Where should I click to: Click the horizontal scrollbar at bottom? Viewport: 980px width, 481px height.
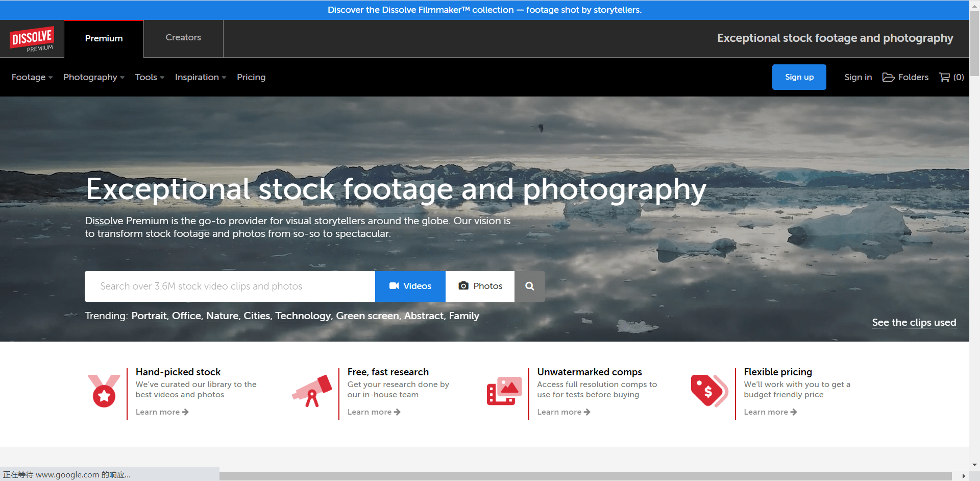[585, 476]
